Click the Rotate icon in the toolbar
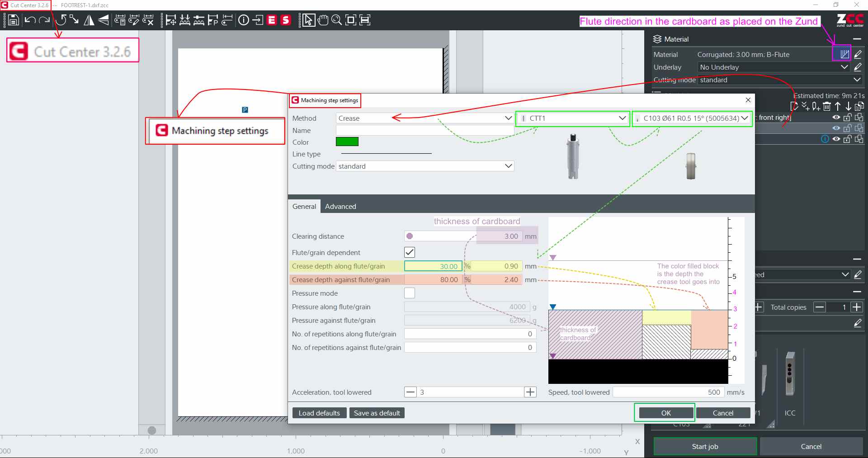 [61, 20]
